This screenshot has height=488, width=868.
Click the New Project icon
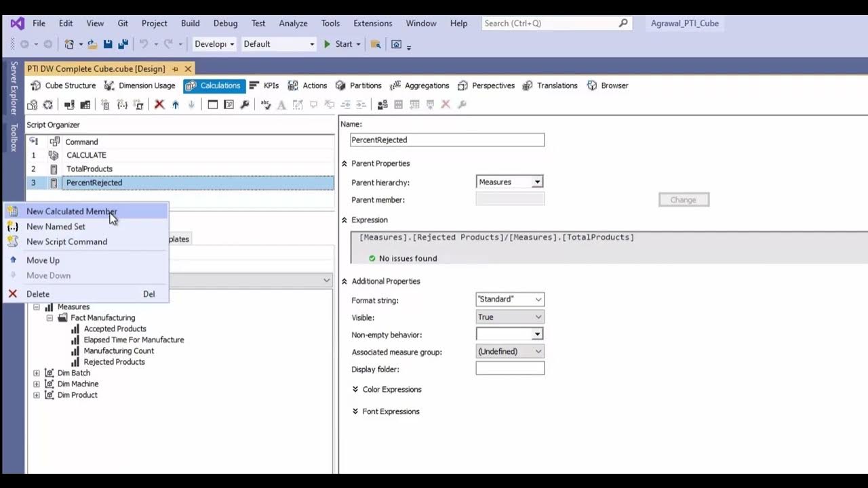click(69, 44)
